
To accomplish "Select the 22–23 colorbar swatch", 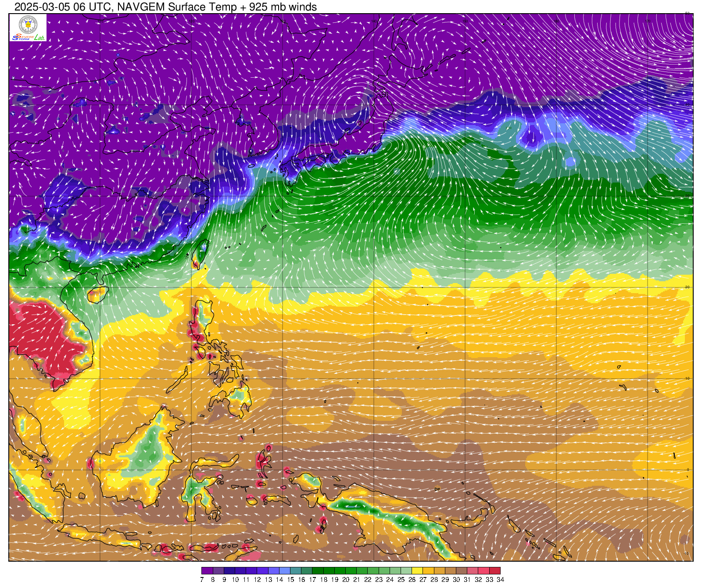I will pos(373,570).
